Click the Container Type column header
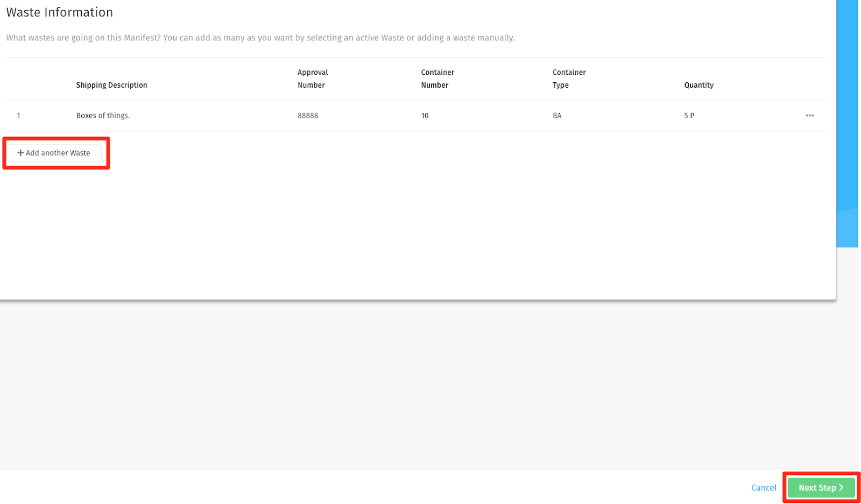The width and height of the screenshot is (861, 504). (x=569, y=79)
